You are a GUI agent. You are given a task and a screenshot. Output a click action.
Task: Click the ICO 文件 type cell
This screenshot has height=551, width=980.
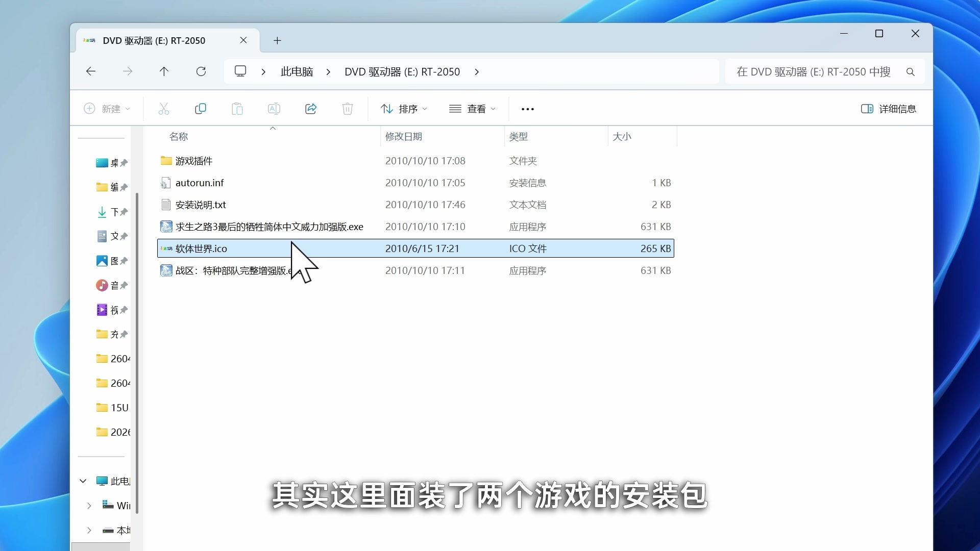pos(528,248)
